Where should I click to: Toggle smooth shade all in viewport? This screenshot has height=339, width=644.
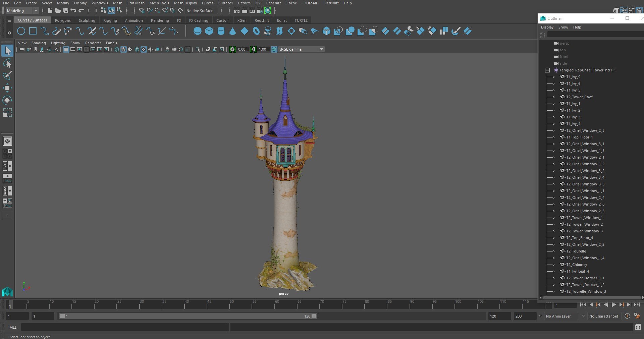pyautogui.click(x=123, y=49)
